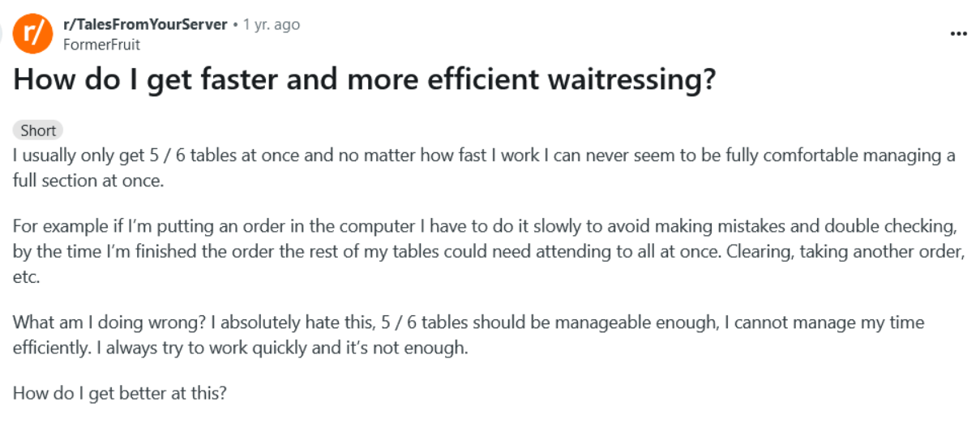
Task: Click the "1 yr. ago" post timestamp
Action: coord(272,24)
